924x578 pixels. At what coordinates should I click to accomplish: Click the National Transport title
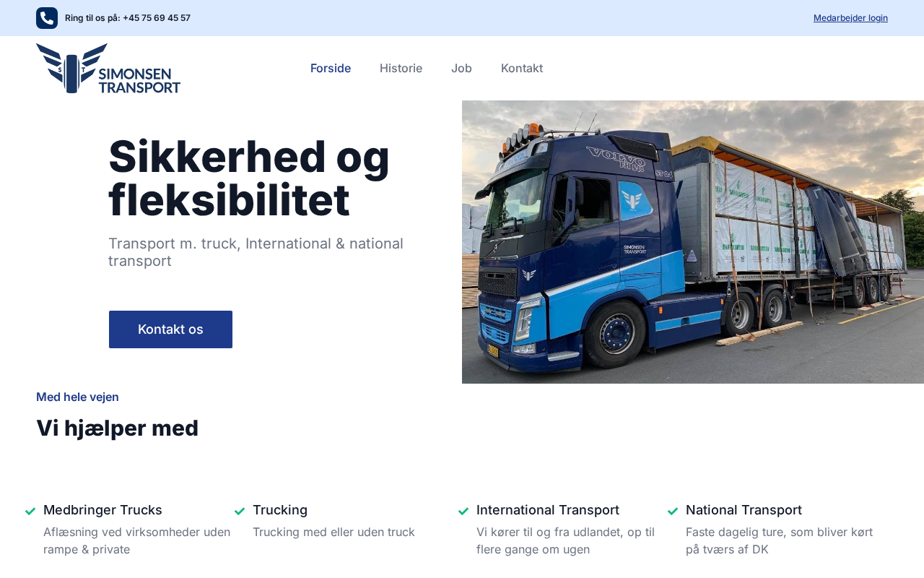pos(744,510)
